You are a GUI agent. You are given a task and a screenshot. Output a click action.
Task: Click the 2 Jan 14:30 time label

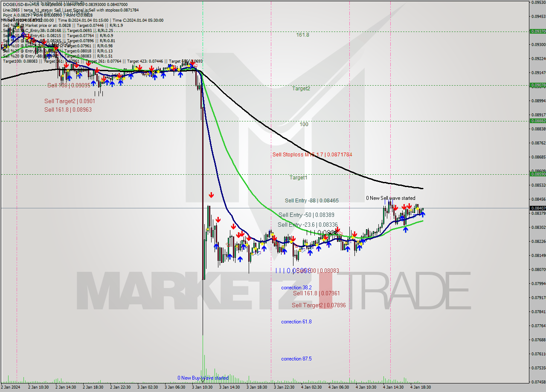[66, 387]
